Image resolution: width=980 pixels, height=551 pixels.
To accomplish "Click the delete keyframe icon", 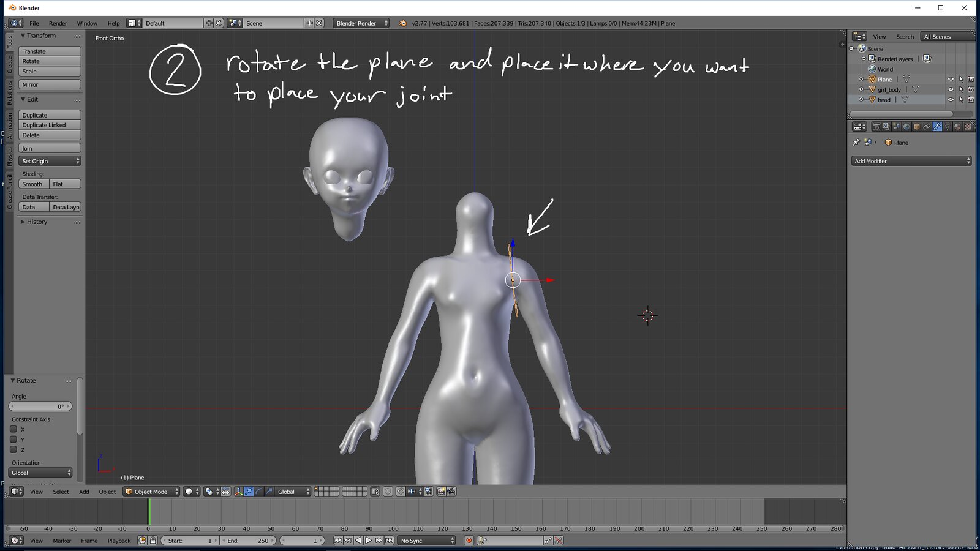I will [x=559, y=541].
